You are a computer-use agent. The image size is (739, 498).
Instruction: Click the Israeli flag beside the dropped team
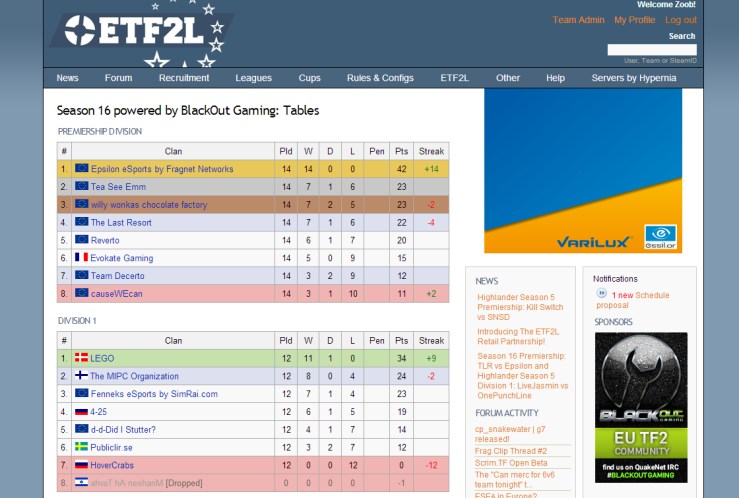tap(82, 482)
